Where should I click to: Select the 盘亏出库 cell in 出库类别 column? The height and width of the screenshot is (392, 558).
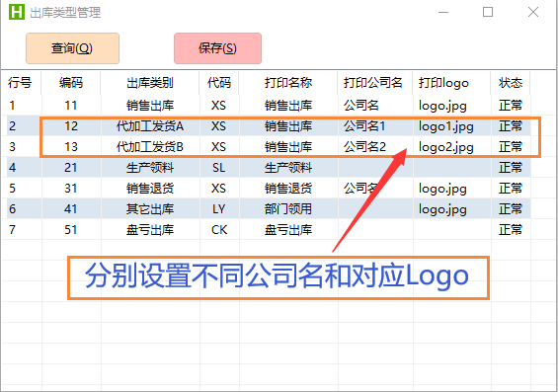click(150, 230)
